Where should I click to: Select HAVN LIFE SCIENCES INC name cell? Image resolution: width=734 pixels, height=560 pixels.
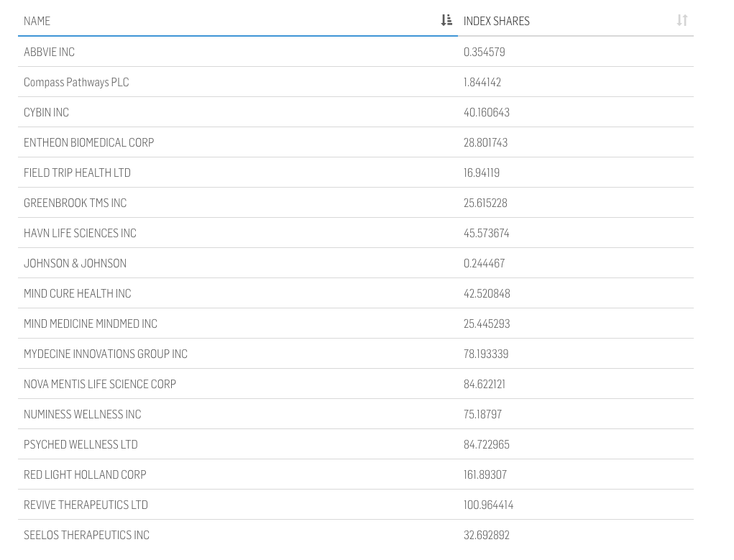click(x=80, y=233)
